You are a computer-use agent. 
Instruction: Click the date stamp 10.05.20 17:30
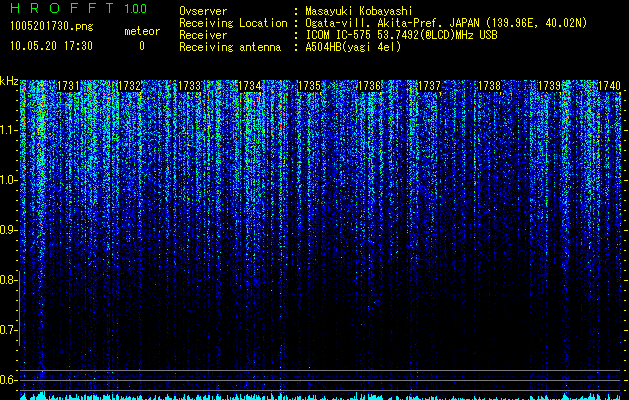(x=51, y=46)
